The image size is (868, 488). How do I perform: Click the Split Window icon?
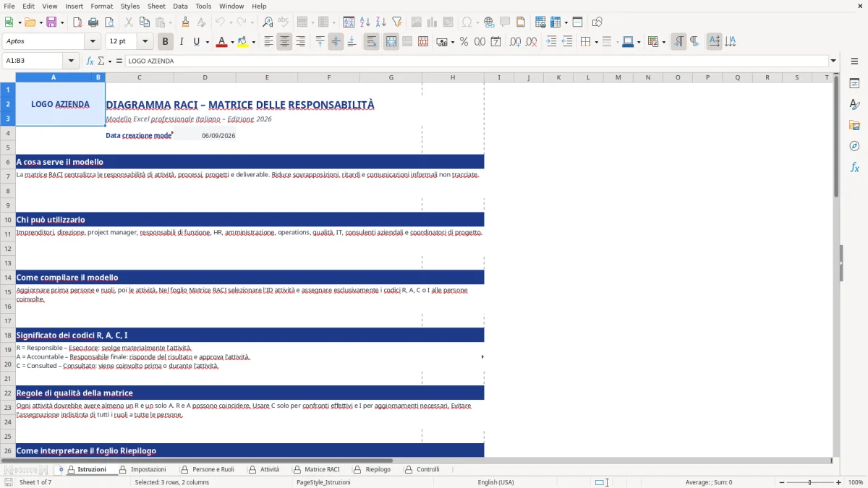point(577,22)
